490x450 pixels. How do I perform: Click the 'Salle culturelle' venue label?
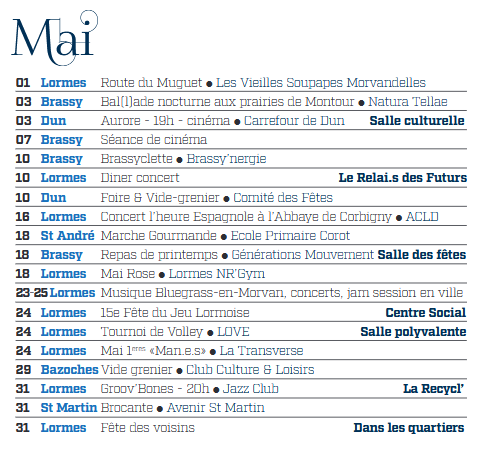(x=417, y=121)
